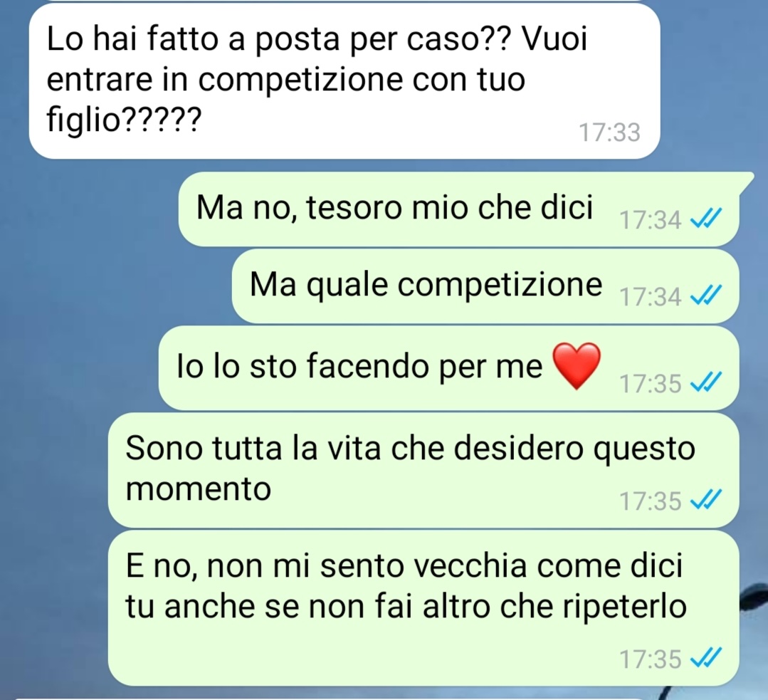The width and height of the screenshot is (768, 700).
Task: Select 'E no, non mi sento vecchia' message
Action: click(x=424, y=608)
